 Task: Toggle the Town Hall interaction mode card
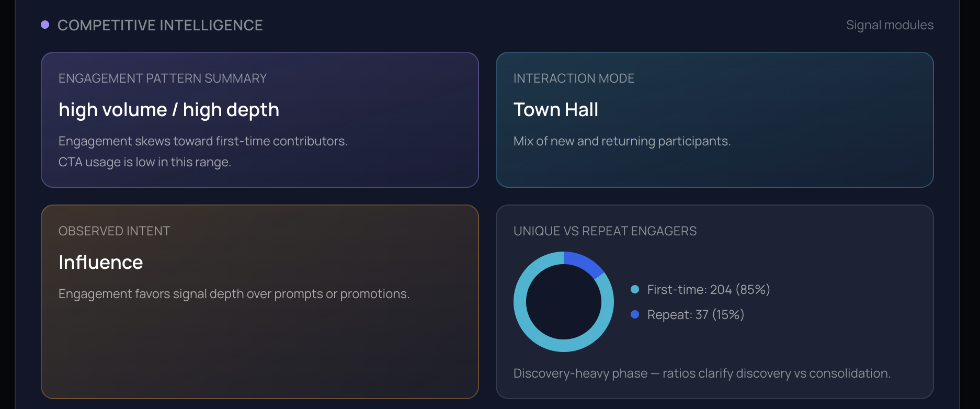click(x=714, y=119)
